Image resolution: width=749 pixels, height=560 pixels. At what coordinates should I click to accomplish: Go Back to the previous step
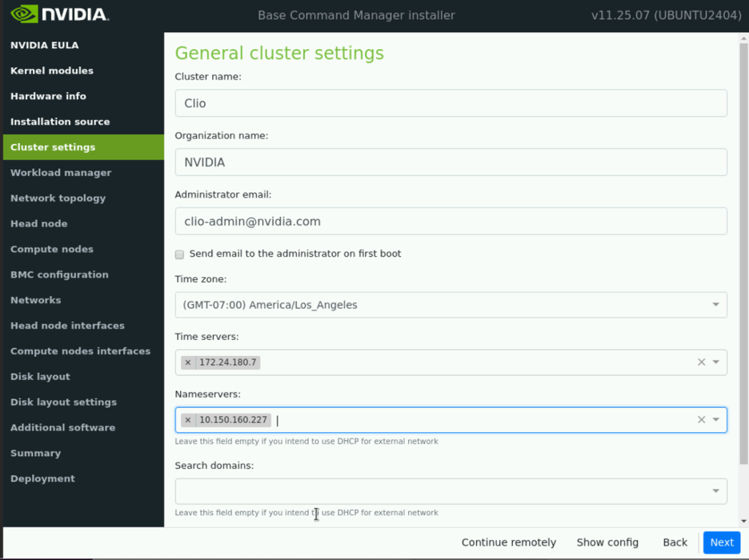click(x=675, y=542)
